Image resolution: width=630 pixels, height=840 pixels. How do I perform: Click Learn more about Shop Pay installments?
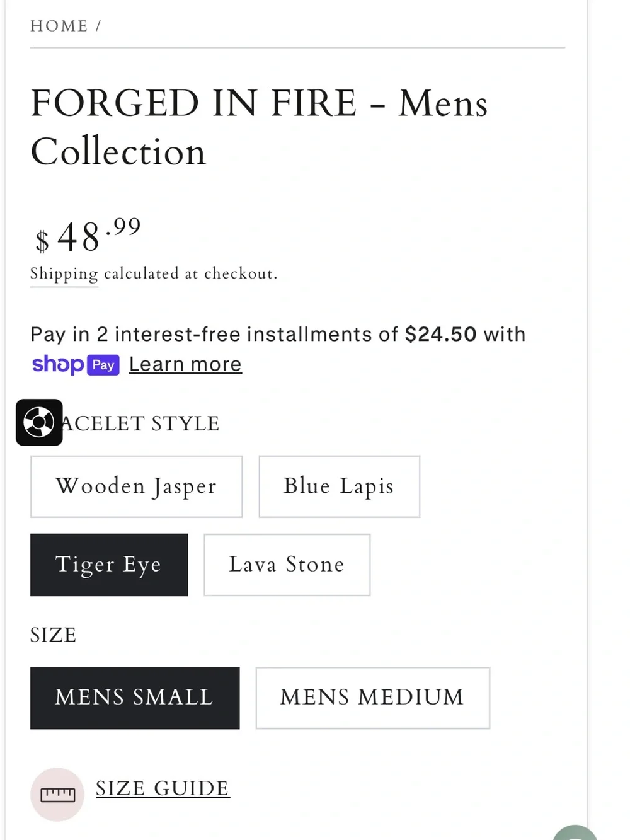click(185, 364)
